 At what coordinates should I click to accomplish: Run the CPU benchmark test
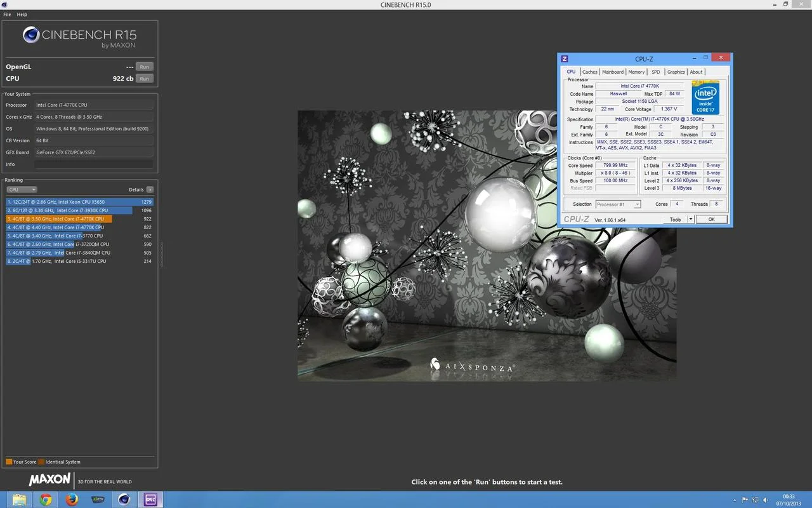pyautogui.click(x=145, y=79)
